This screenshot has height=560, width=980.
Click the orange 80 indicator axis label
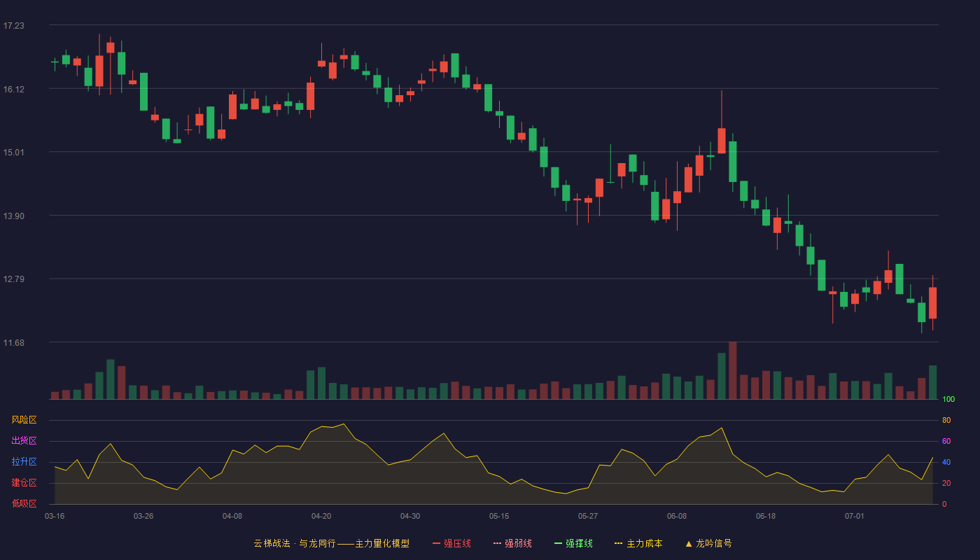[x=946, y=420]
